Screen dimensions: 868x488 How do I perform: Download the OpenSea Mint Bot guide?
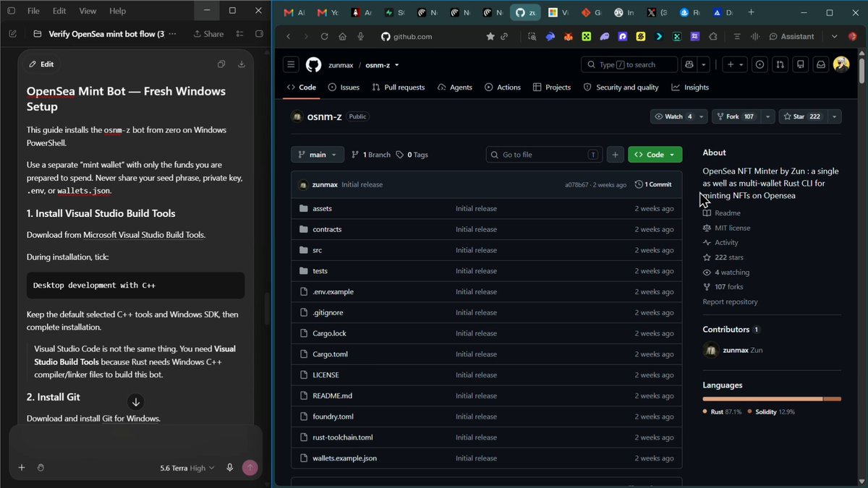click(242, 64)
